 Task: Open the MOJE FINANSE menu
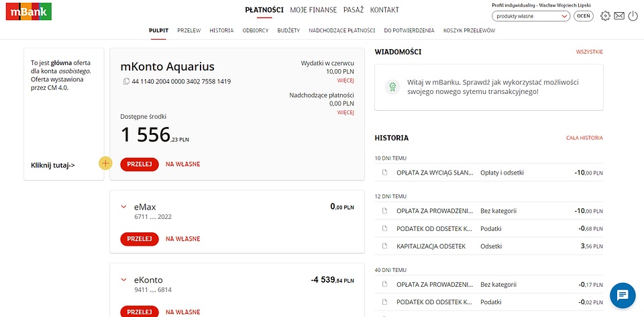click(313, 10)
